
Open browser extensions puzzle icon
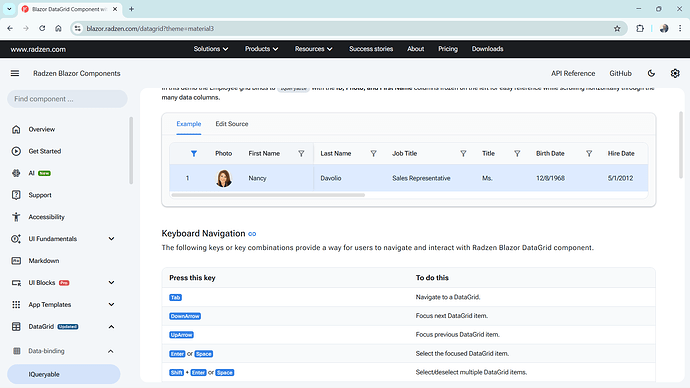[640, 29]
